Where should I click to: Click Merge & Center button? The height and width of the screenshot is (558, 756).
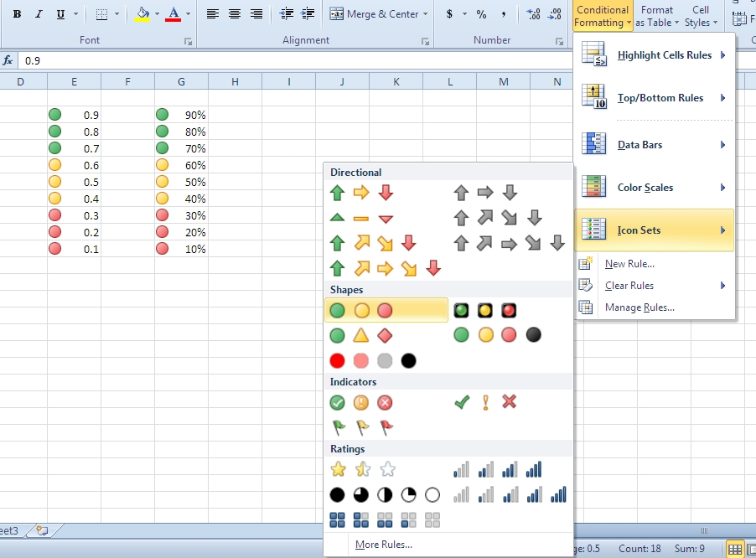(x=374, y=14)
